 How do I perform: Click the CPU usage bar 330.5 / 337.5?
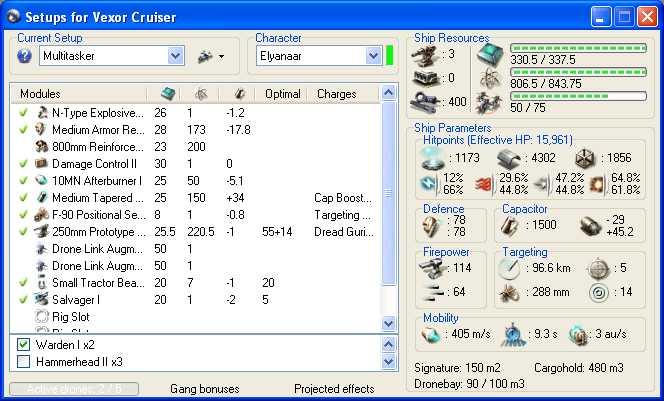[578, 48]
